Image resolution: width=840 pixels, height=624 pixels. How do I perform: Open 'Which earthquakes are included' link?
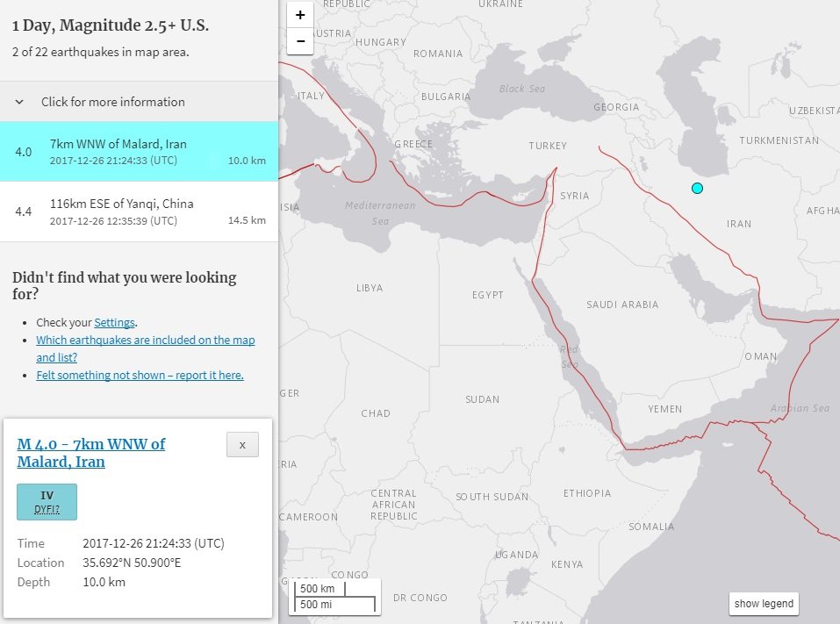(145, 348)
